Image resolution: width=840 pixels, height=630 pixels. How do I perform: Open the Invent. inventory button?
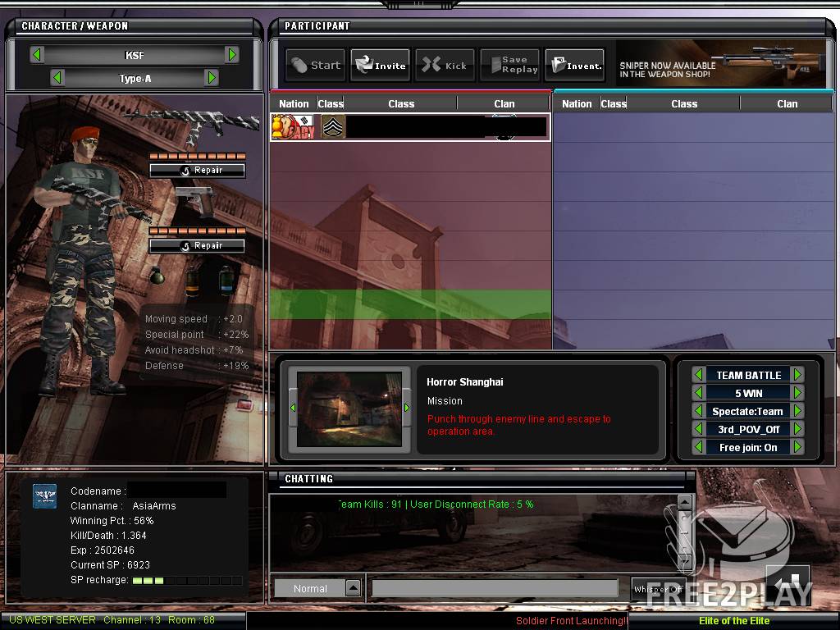click(575, 66)
